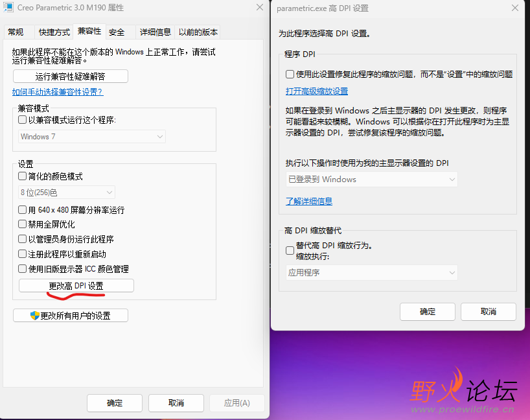530x420 pixels.
Task: Click the Creo Parametric title bar icon
Action: pos(8,7)
